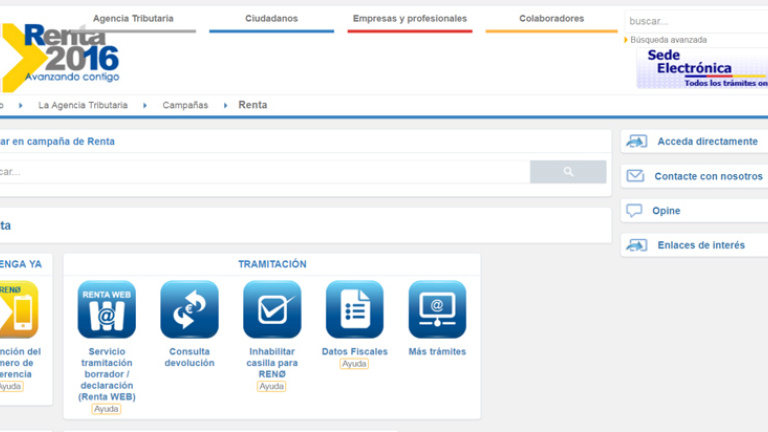Click the Búsqueda avanzada link
Image resolution: width=768 pixels, height=432 pixels.
668,40
